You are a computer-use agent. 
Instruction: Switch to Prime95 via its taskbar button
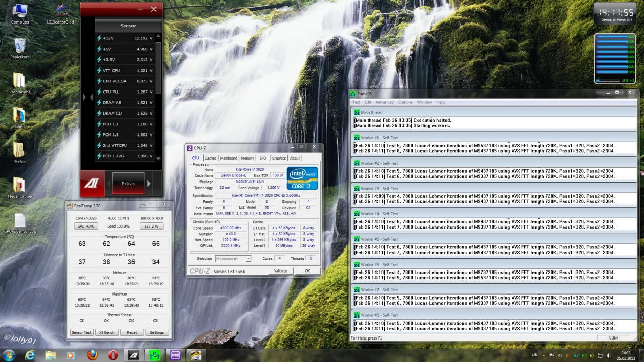(154, 355)
